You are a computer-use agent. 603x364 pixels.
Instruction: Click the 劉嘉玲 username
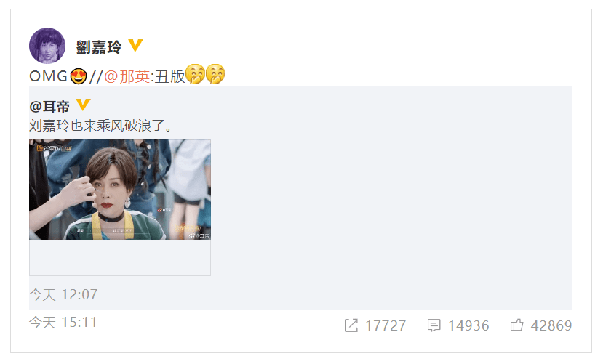(99, 47)
